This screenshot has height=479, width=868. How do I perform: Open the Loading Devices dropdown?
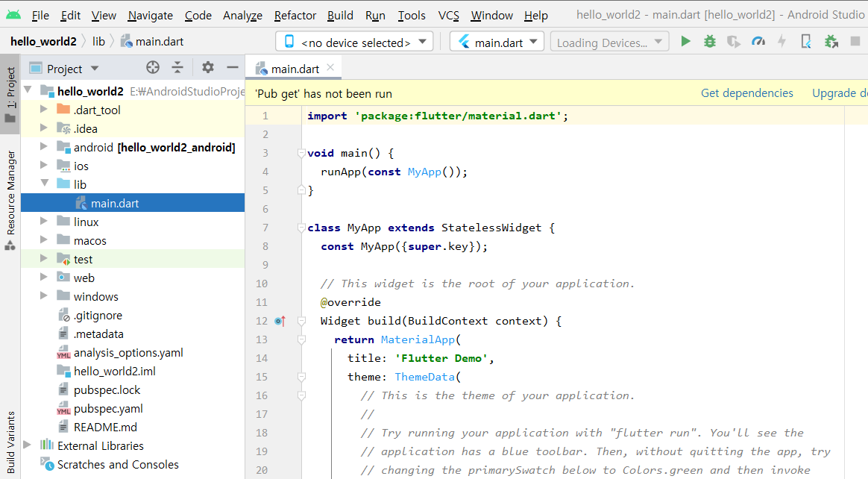[609, 42]
